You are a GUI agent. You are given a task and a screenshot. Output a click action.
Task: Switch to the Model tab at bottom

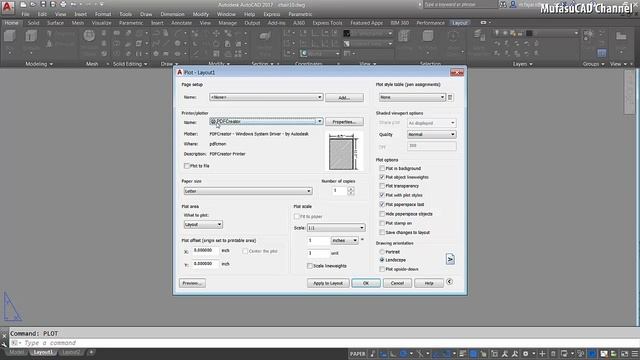click(x=17, y=352)
